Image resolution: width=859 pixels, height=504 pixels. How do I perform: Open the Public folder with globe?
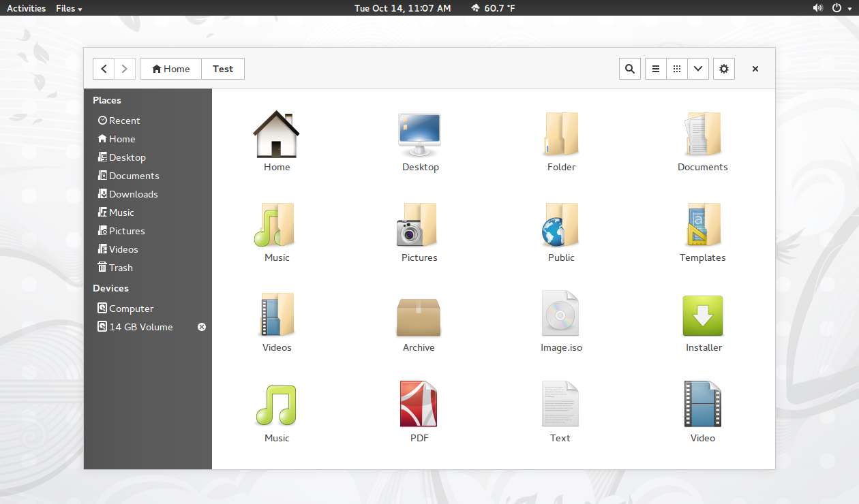[561, 225]
